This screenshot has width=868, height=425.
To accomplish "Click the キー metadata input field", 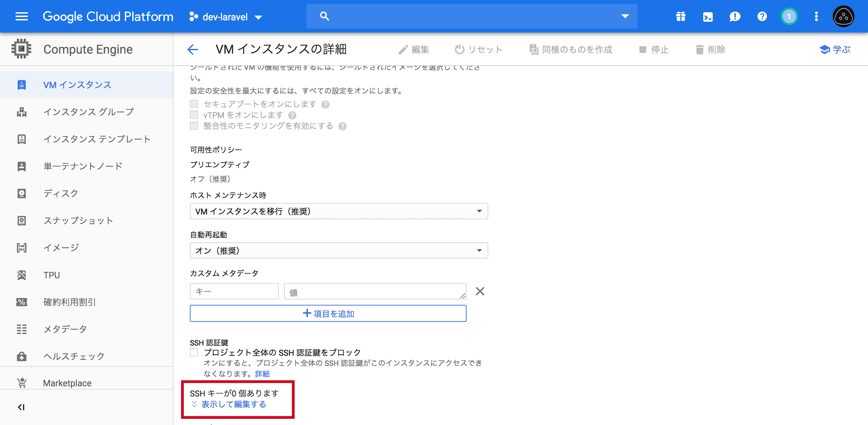I will point(234,291).
